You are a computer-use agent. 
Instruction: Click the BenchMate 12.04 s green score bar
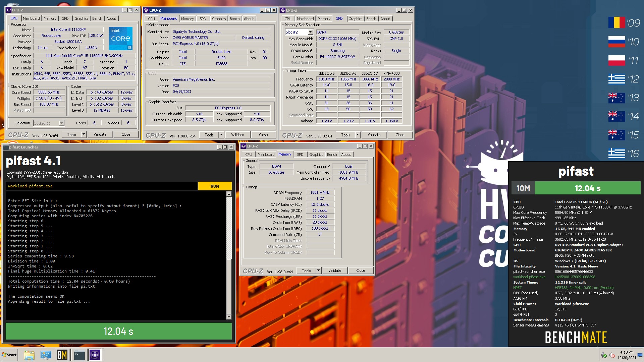[x=588, y=188]
